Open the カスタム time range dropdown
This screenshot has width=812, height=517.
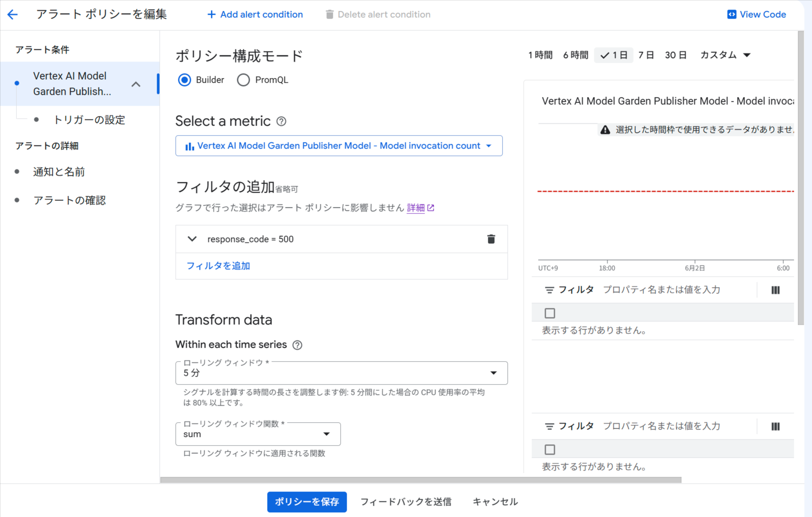point(725,55)
